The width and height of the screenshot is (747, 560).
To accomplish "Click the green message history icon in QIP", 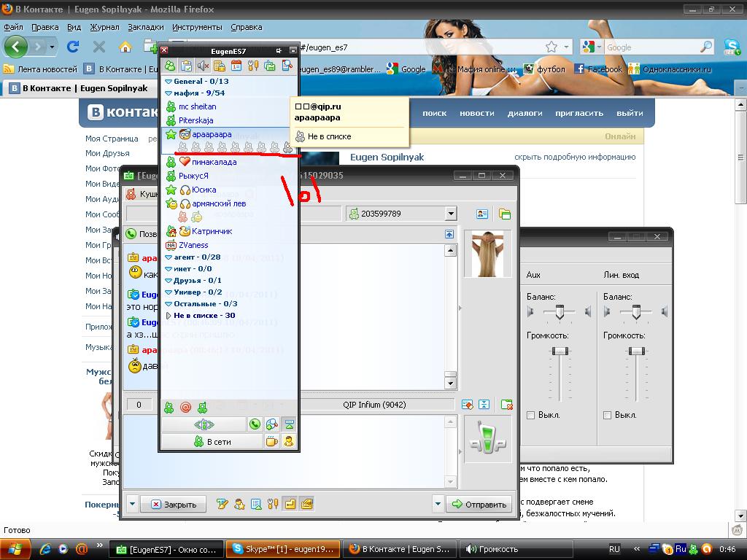I will pyautogui.click(x=270, y=66).
